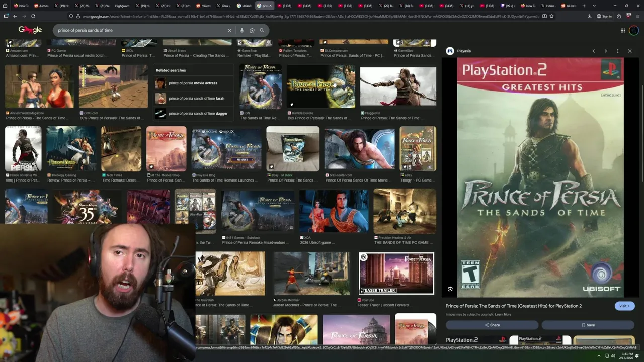This screenshot has height=362, width=644.
Task: Show previous image in preview panel
Action: click(x=594, y=51)
